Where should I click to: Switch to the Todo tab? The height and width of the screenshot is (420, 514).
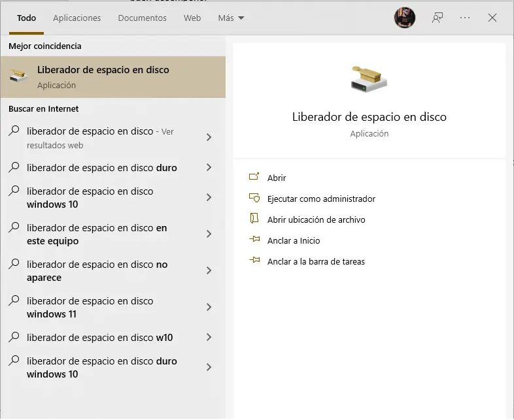[26, 18]
